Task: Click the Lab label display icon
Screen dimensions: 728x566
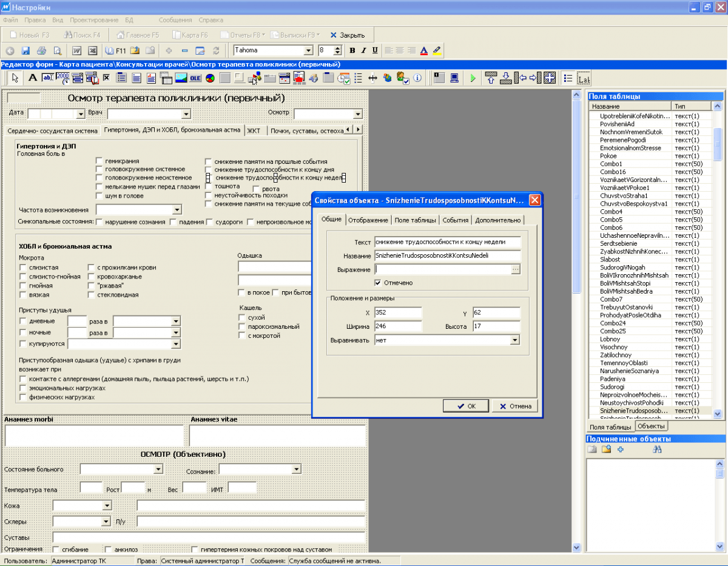Action: (584, 78)
